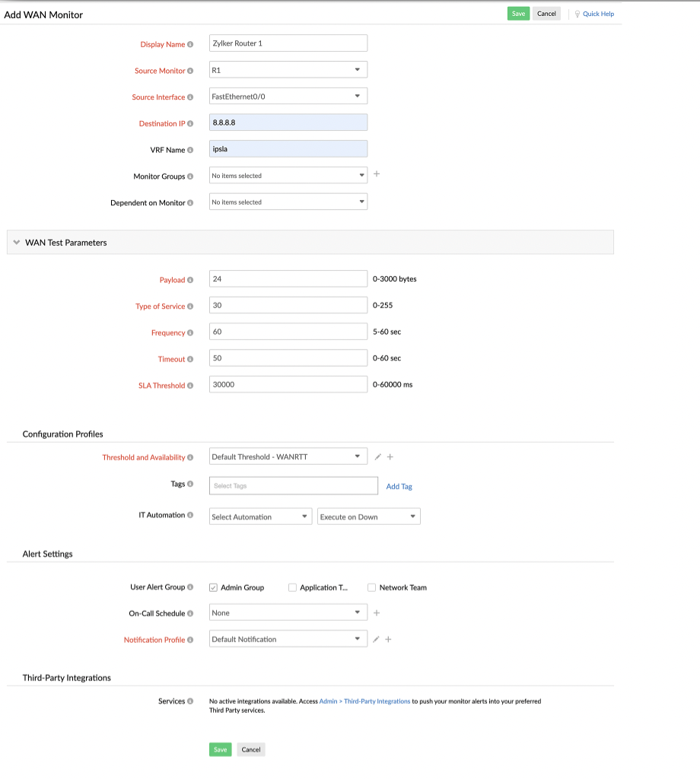Click the info icon next to Payload
The image size is (700, 779).
click(189, 280)
